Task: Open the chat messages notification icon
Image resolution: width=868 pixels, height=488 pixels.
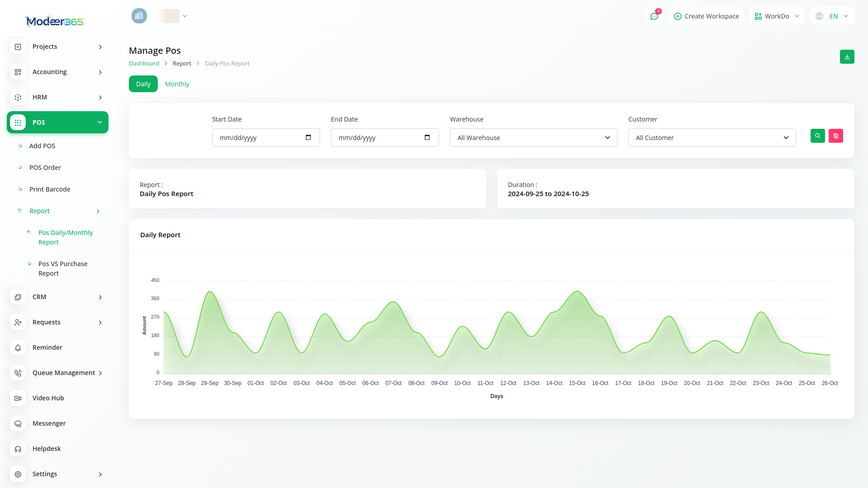Action: pyautogui.click(x=654, y=16)
